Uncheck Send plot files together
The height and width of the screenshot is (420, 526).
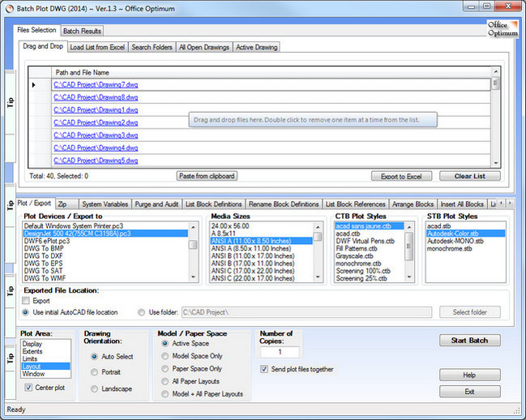click(x=264, y=369)
